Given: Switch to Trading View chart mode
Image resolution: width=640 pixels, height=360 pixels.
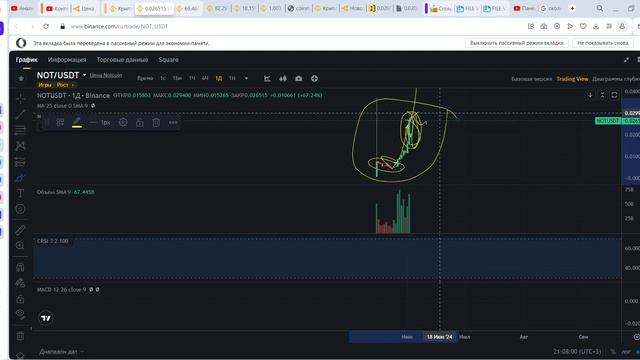Looking at the screenshot, I should [x=572, y=79].
